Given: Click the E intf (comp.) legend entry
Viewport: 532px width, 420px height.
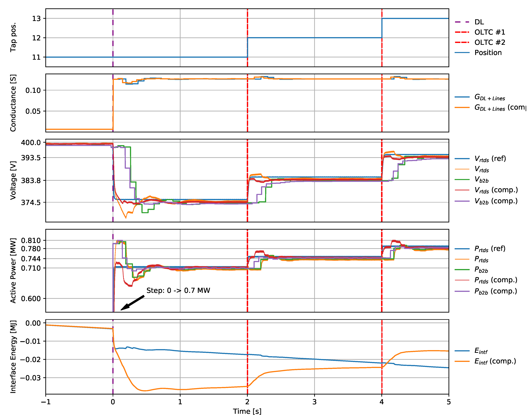Looking at the screenshot, I should pos(495,361).
